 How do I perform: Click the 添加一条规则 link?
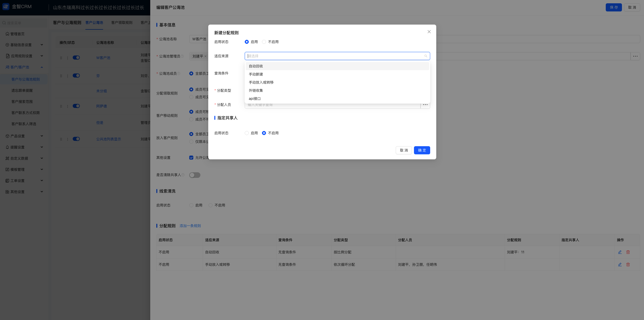pyautogui.click(x=190, y=226)
